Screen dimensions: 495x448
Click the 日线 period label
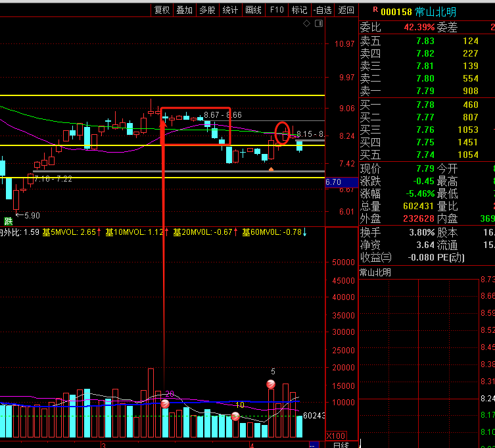tap(341, 445)
